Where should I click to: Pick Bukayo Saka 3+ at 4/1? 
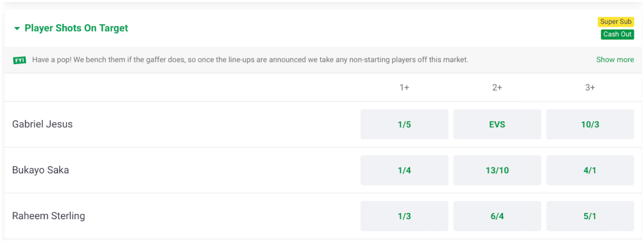[590, 170]
